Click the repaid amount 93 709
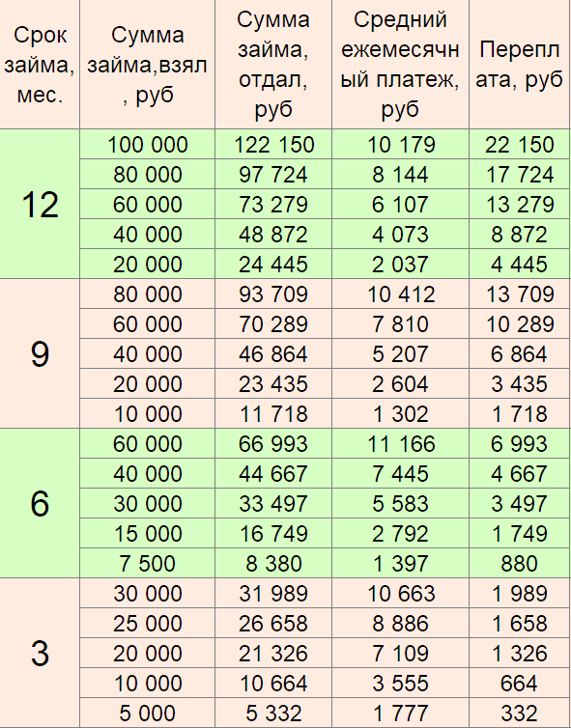 click(x=273, y=294)
